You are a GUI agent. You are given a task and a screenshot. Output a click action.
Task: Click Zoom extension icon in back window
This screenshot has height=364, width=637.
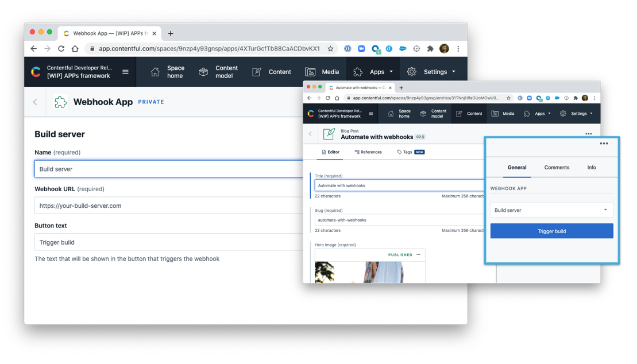[361, 49]
